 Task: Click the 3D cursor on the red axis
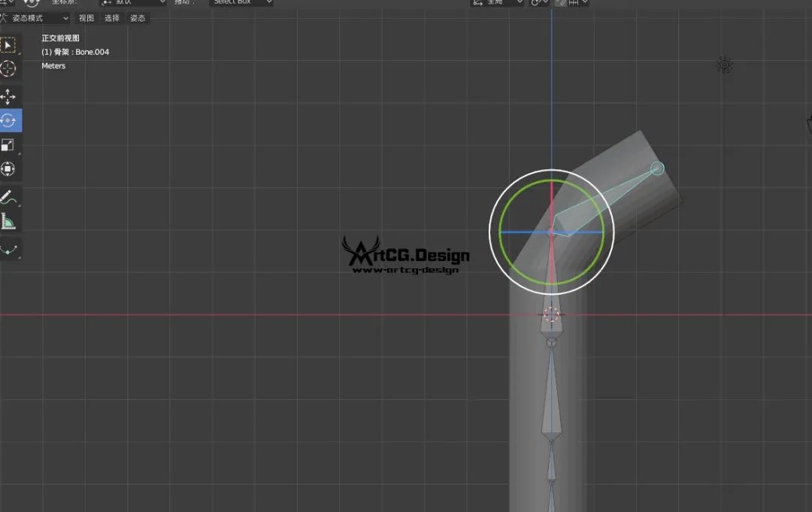click(551, 314)
